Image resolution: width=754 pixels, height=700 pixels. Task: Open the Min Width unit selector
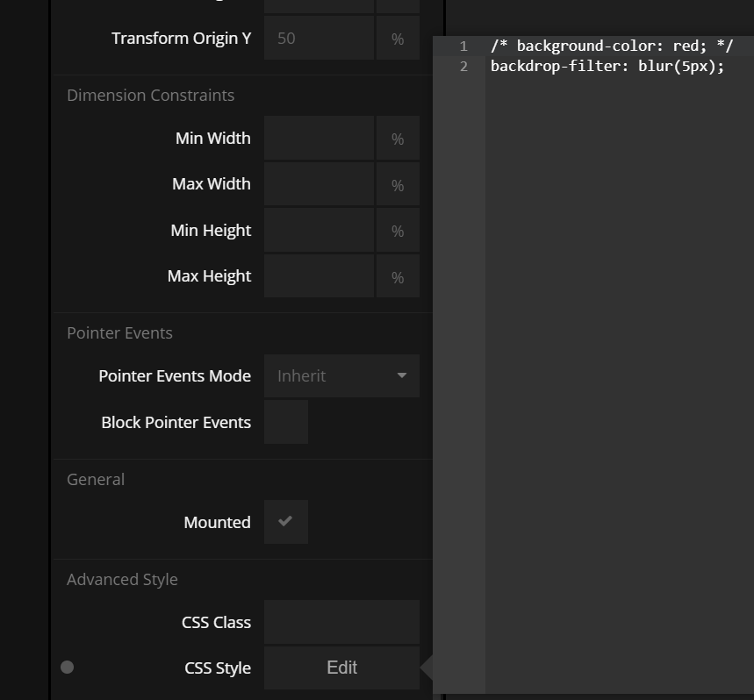(x=398, y=139)
